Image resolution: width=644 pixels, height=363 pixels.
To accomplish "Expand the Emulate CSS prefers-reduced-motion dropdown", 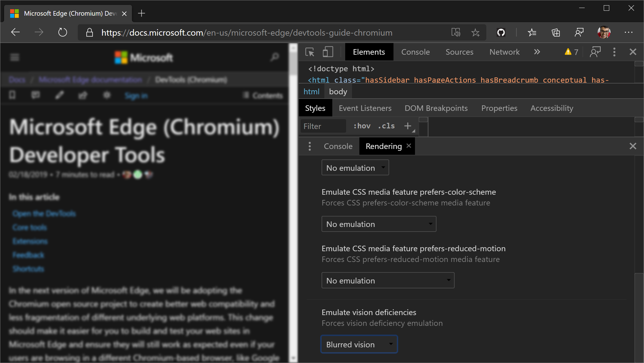I will 387,280.
